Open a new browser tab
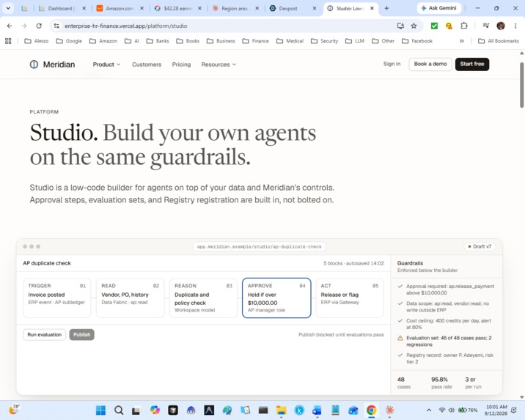The width and height of the screenshot is (525, 420). (386, 8)
